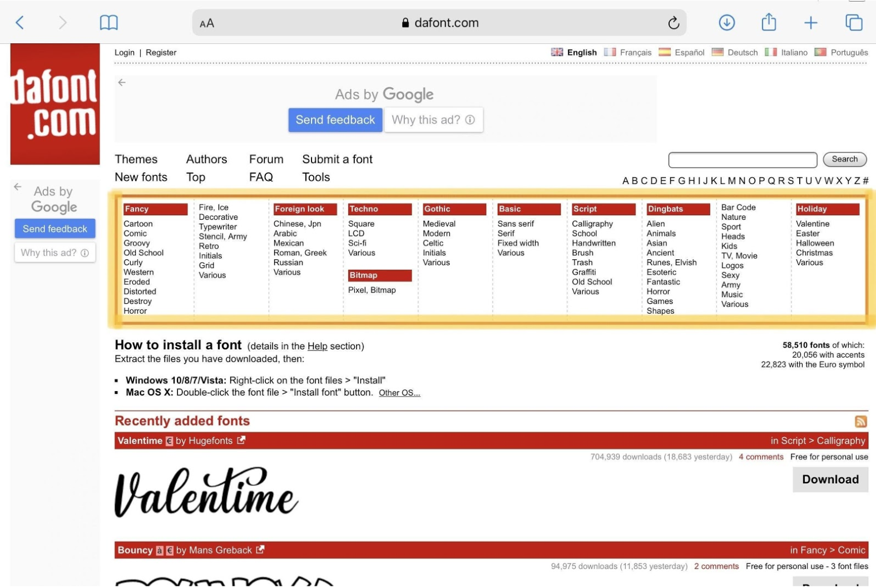Click Why this ad? in the sidebar
This screenshot has width=876, height=588.
pyautogui.click(x=55, y=253)
